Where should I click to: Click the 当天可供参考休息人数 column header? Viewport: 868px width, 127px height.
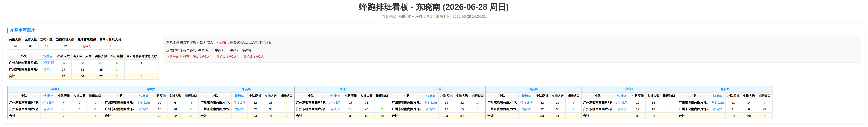coord(141,56)
